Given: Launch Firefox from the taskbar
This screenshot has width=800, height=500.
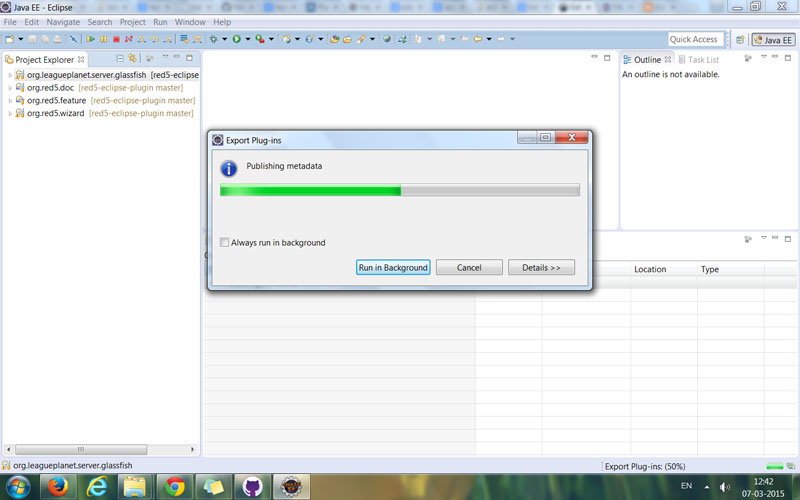Looking at the screenshot, I should tap(58, 487).
